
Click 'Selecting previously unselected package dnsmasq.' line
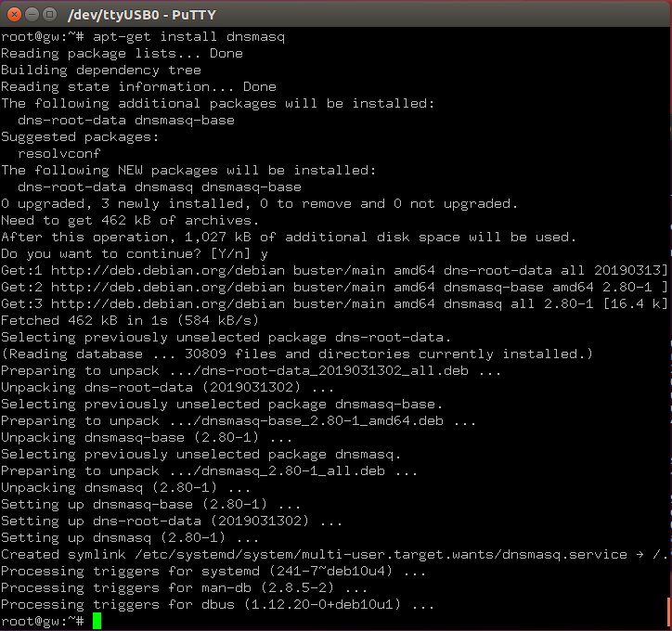pos(201,455)
